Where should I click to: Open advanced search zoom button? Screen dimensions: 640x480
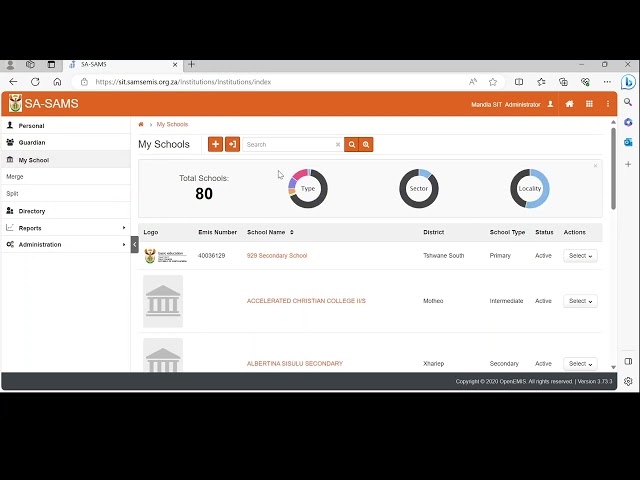coord(366,144)
